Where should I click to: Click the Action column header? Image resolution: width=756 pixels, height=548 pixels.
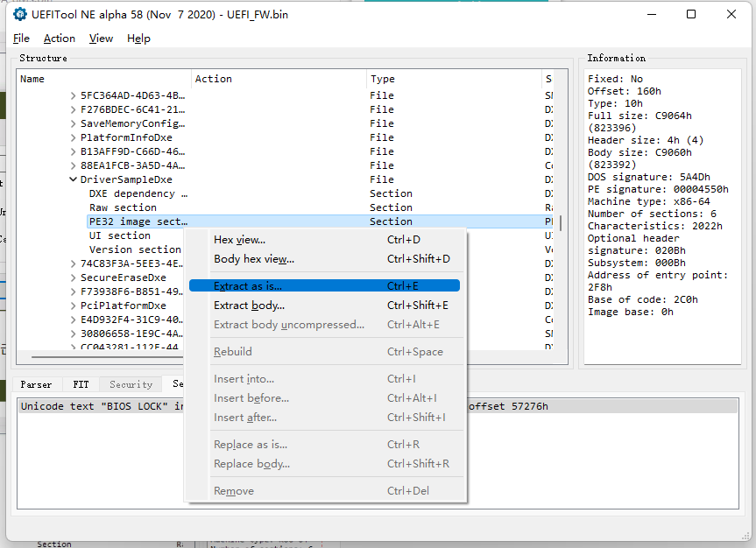pyautogui.click(x=279, y=79)
